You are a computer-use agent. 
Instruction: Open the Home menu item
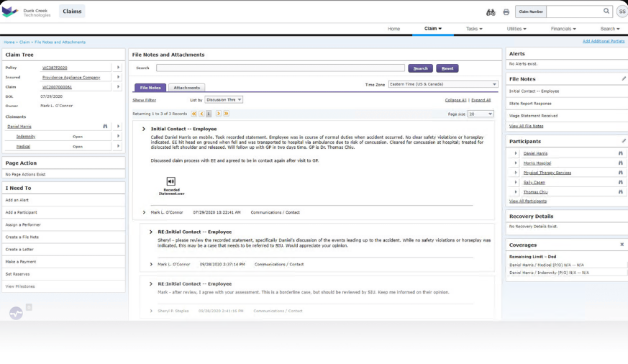point(393,29)
